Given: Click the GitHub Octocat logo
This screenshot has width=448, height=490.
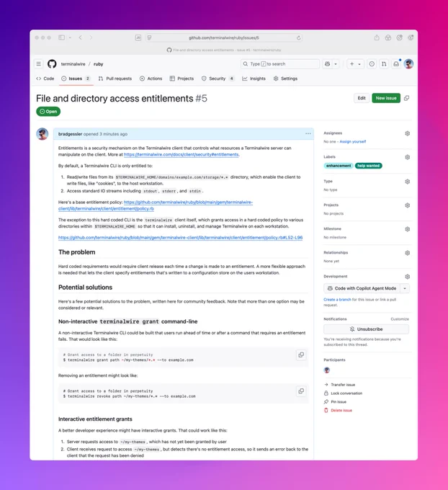Looking at the screenshot, I should pos(52,63).
